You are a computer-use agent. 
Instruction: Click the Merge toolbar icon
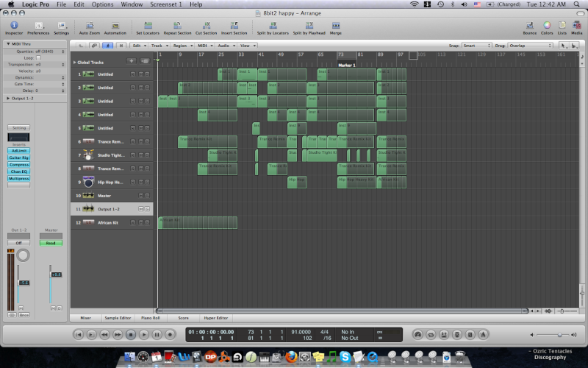(336, 26)
